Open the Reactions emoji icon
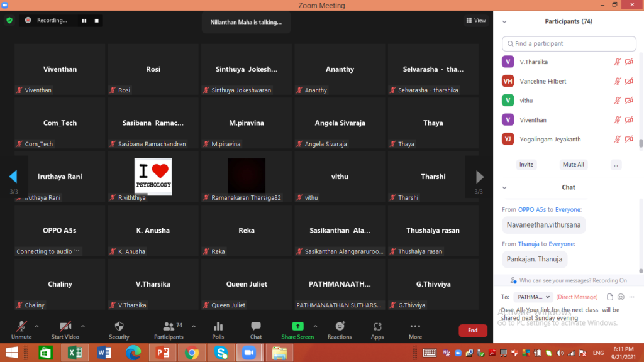 coord(340,326)
